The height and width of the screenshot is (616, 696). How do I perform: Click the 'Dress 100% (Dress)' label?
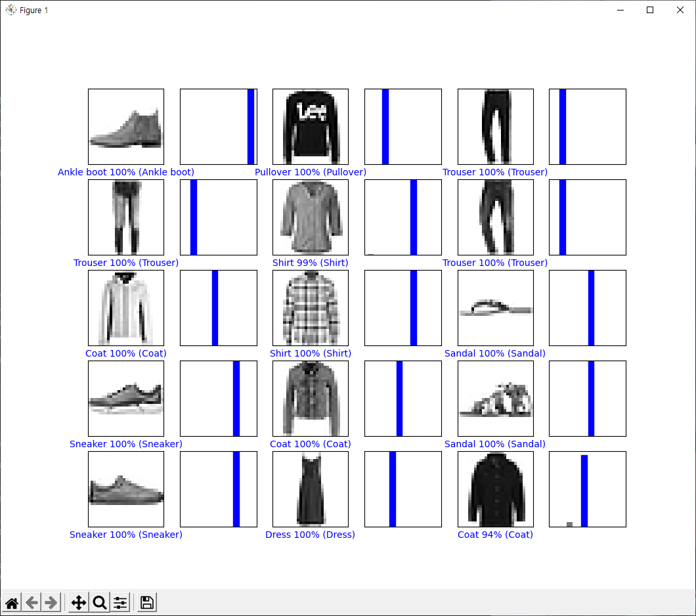(311, 535)
